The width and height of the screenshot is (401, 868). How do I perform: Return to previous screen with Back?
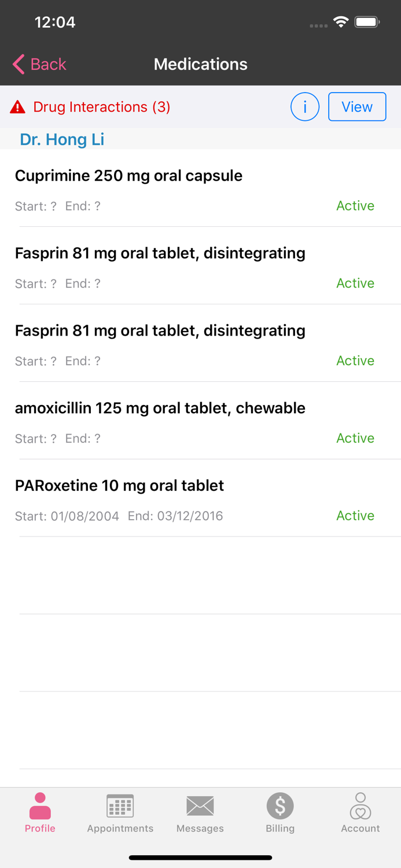[x=39, y=64]
